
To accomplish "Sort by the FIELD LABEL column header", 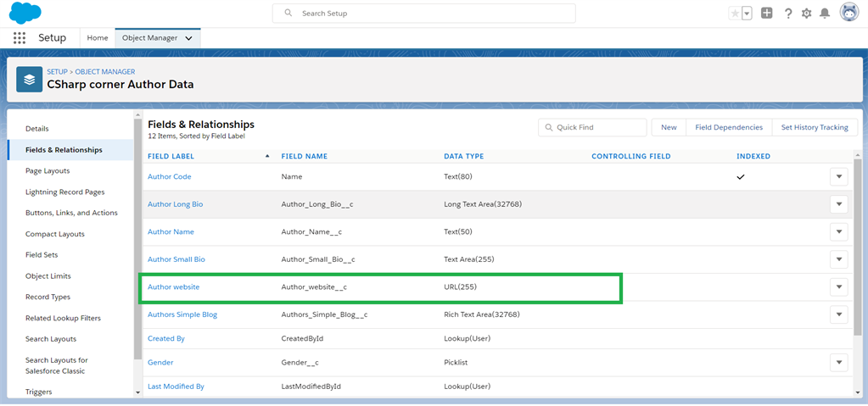I will click(171, 157).
